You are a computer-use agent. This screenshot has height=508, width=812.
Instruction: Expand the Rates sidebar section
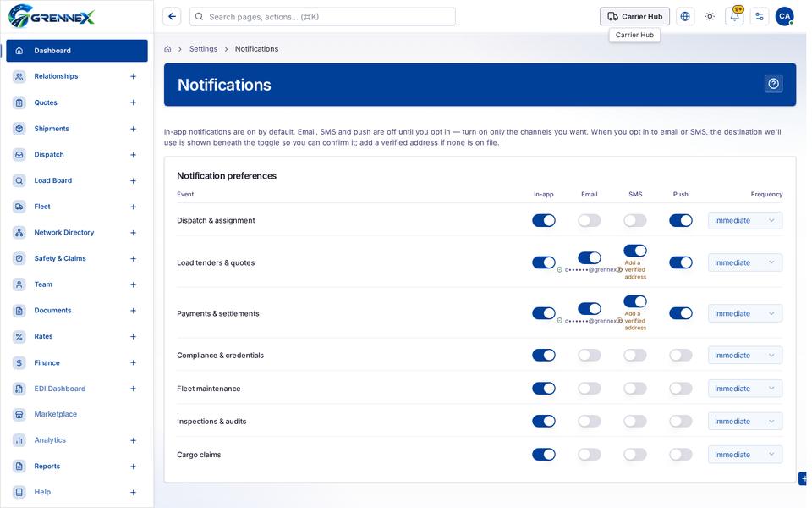tap(133, 336)
